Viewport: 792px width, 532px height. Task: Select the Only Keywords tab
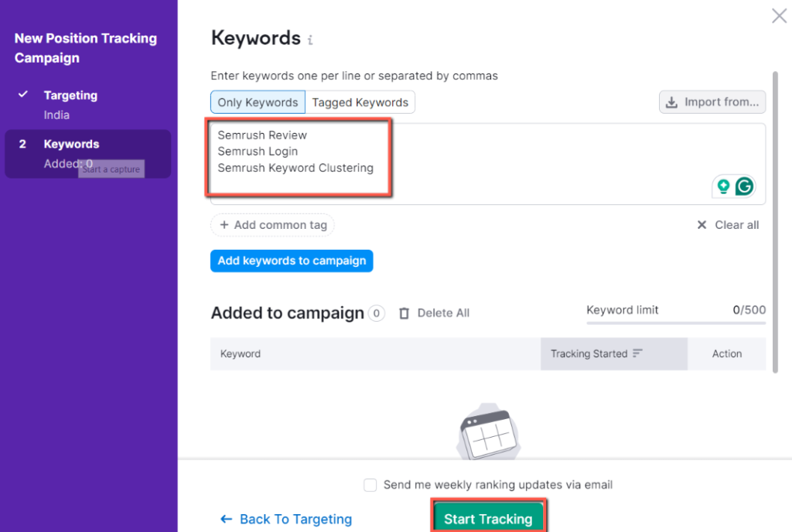(x=258, y=101)
